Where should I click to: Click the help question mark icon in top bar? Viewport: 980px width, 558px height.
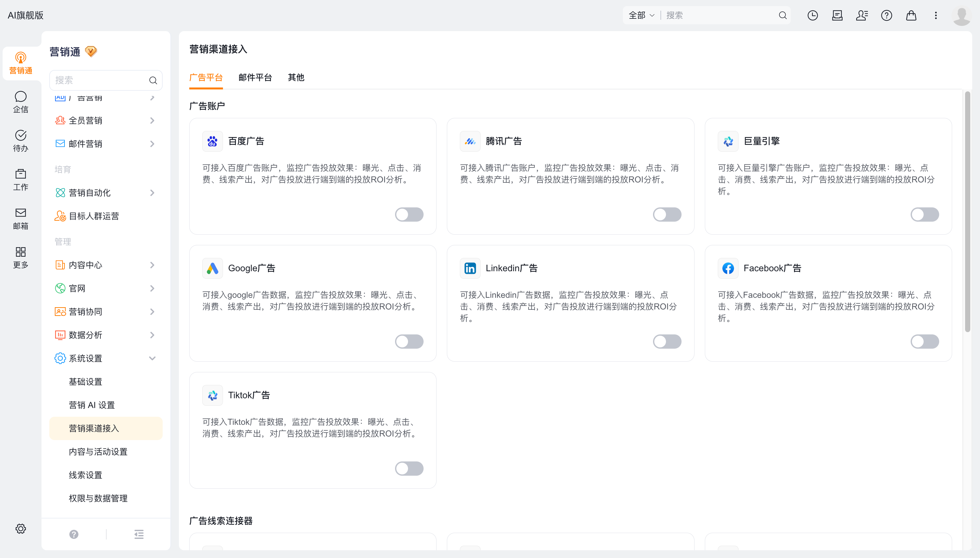click(886, 15)
